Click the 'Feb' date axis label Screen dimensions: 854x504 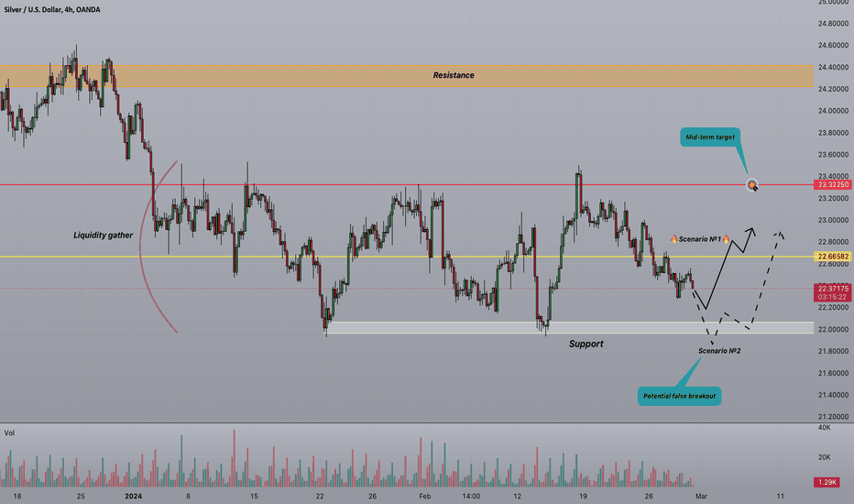(425, 497)
